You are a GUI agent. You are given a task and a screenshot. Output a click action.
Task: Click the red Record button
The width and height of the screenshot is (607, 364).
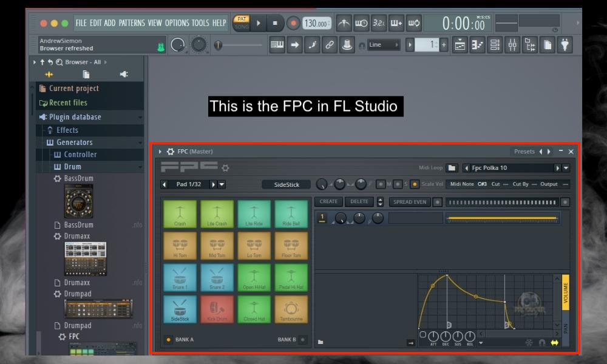[293, 23]
